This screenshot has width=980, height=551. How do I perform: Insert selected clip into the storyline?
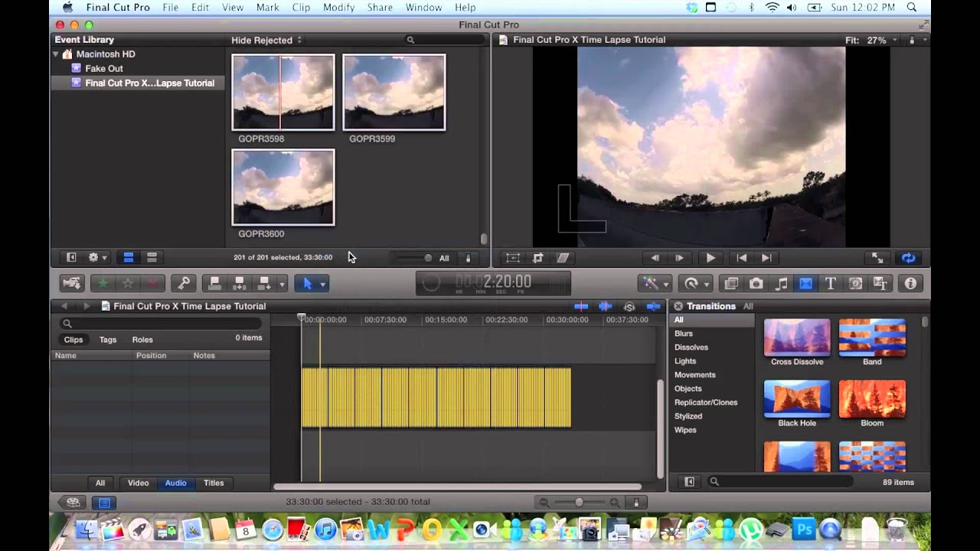240,284
